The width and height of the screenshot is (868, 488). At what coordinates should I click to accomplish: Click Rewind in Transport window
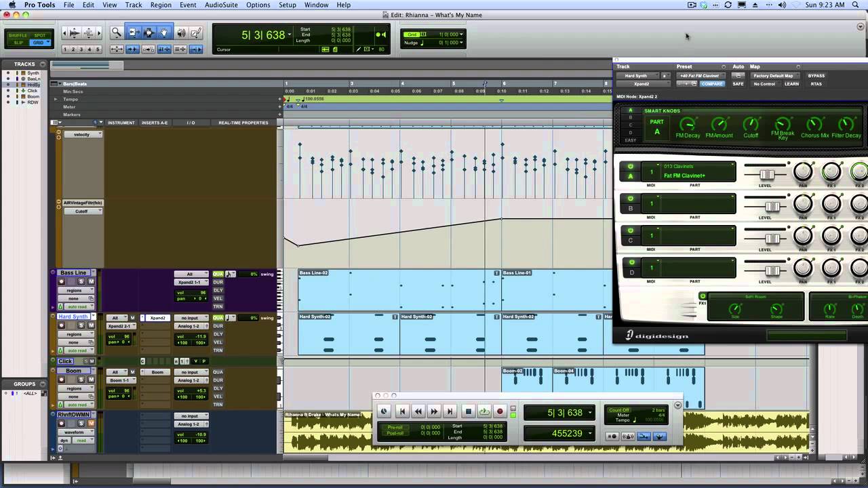[x=418, y=411]
